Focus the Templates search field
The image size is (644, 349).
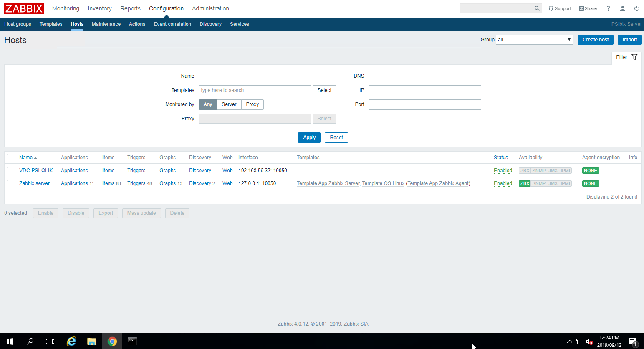[x=255, y=90]
